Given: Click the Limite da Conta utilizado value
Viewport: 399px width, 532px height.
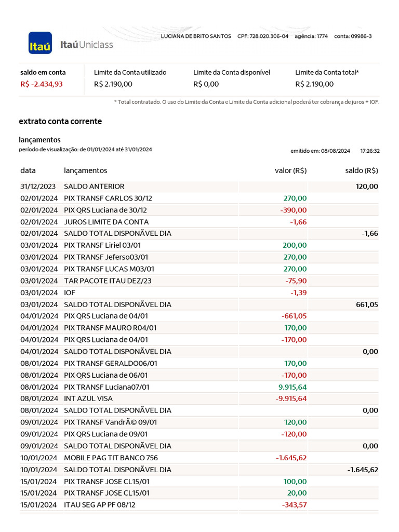Looking at the screenshot, I should point(113,84).
